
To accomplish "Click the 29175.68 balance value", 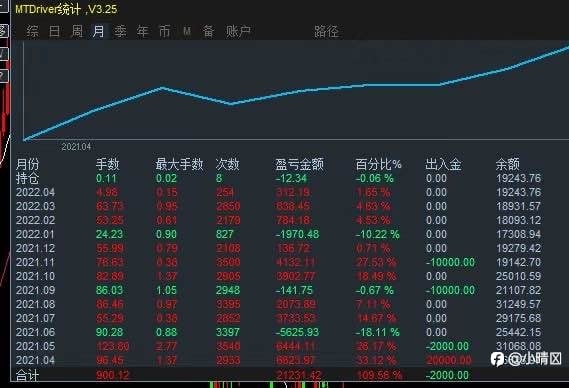I will point(519,318).
